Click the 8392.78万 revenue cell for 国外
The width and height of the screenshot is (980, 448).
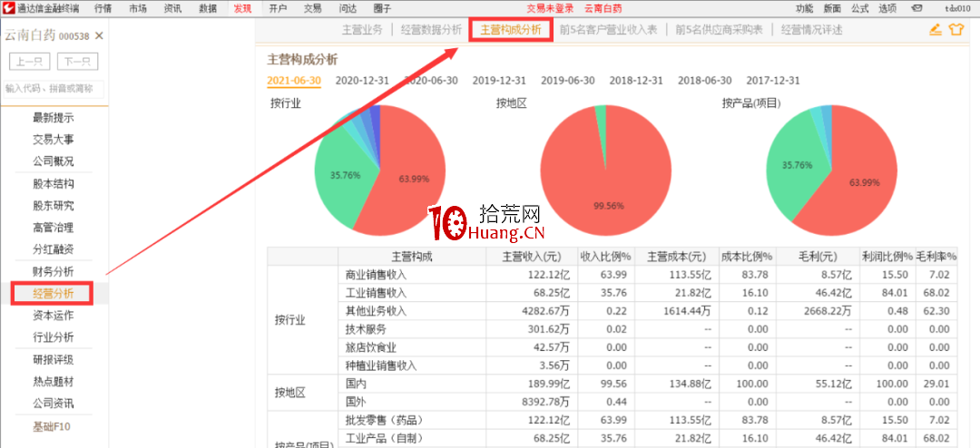[544, 402]
